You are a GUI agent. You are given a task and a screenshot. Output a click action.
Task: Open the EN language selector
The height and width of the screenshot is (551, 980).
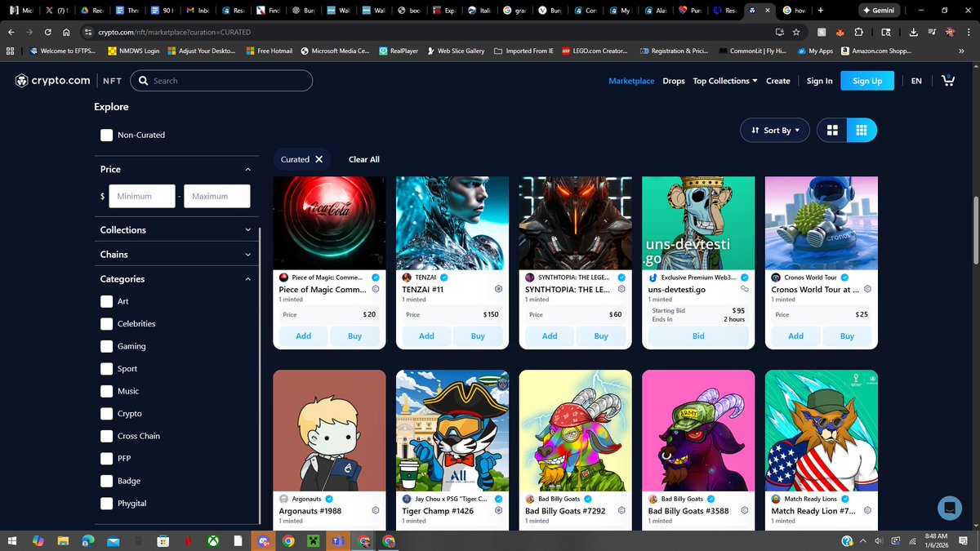(916, 81)
